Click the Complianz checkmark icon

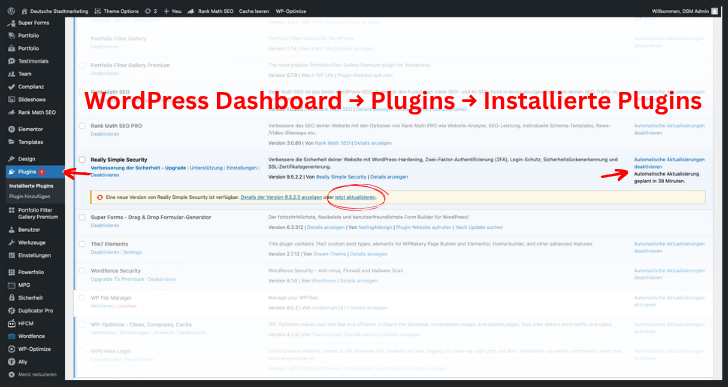pyautogui.click(x=11, y=87)
